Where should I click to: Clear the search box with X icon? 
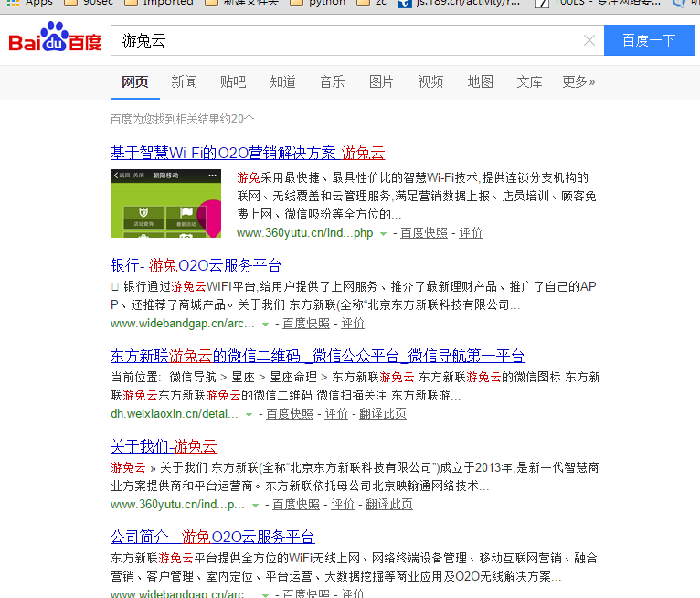[589, 40]
